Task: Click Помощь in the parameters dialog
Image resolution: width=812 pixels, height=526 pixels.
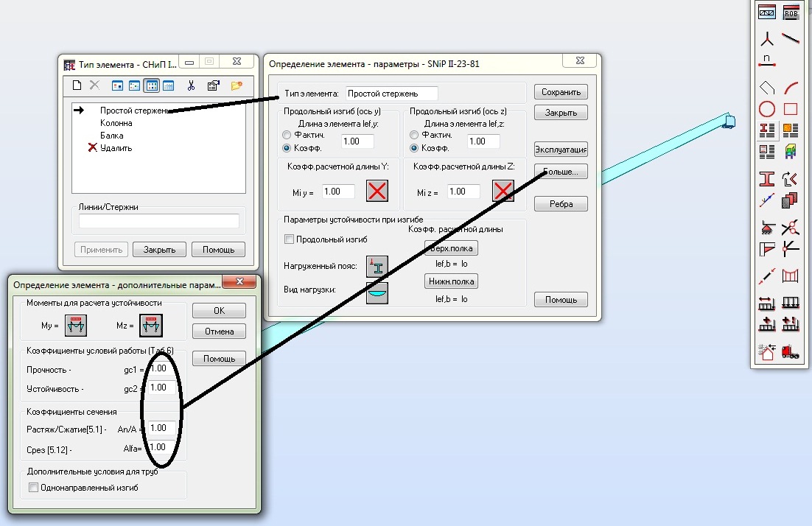Action: pyautogui.click(x=561, y=300)
